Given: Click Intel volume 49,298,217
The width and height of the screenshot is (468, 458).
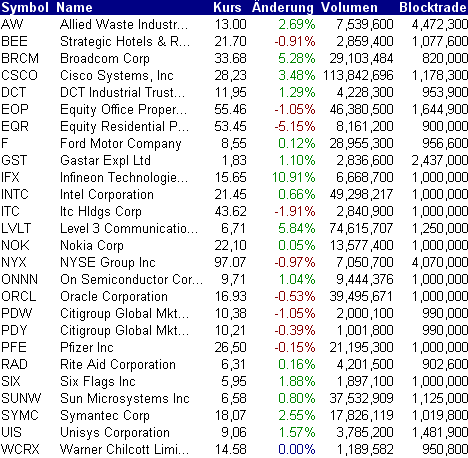Looking at the screenshot, I should click(x=362, y=194).
